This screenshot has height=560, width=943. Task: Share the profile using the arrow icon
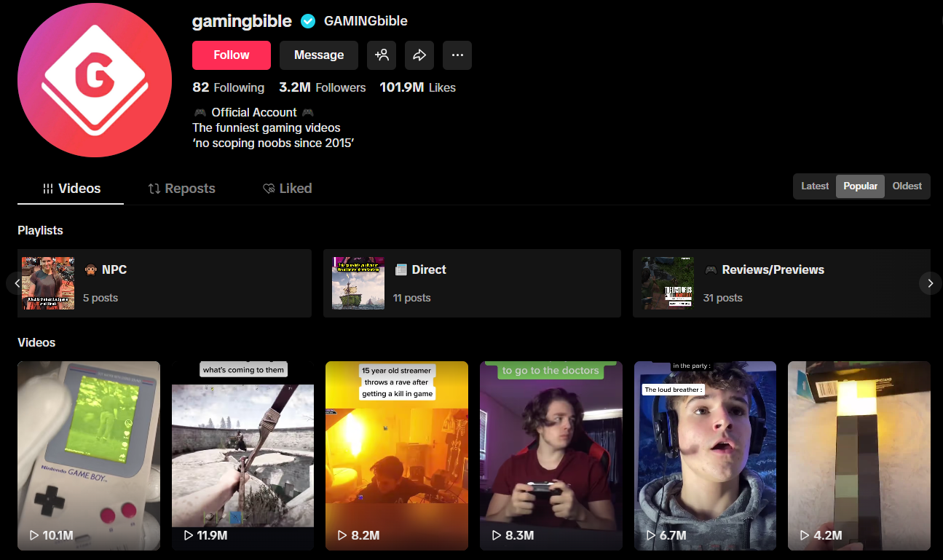point(419,55)
